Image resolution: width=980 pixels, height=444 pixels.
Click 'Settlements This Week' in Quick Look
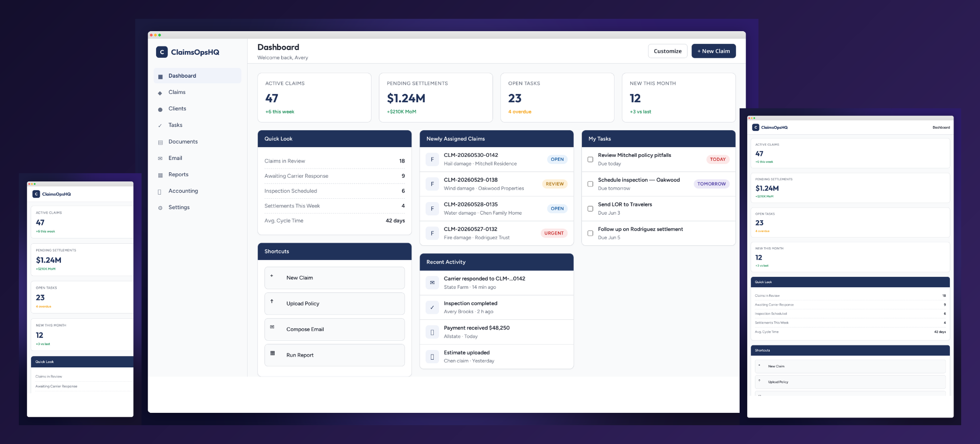point(334,206)
